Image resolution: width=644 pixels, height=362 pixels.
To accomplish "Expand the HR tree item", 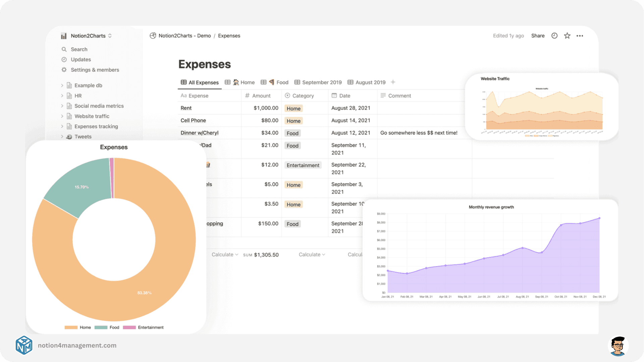I will coord(62,96).
